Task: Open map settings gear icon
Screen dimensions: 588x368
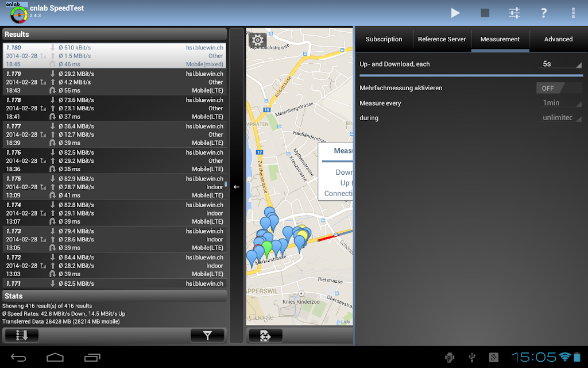Action: pos(257,40)
